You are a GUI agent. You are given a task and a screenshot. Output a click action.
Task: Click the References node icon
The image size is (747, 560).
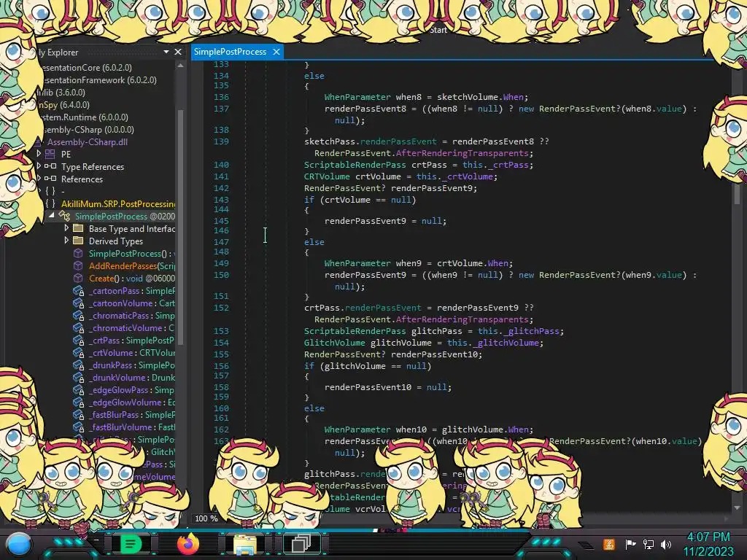[x=50, y=179]
